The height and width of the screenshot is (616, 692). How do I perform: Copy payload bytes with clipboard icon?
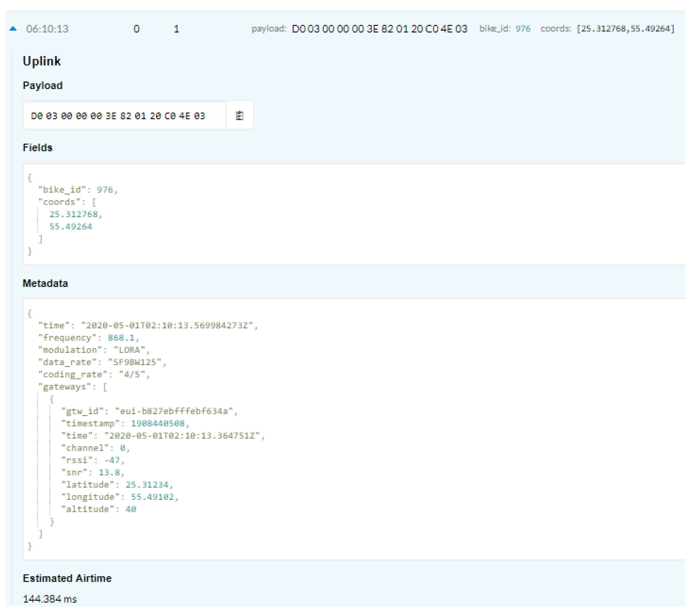tap(240, 116)
